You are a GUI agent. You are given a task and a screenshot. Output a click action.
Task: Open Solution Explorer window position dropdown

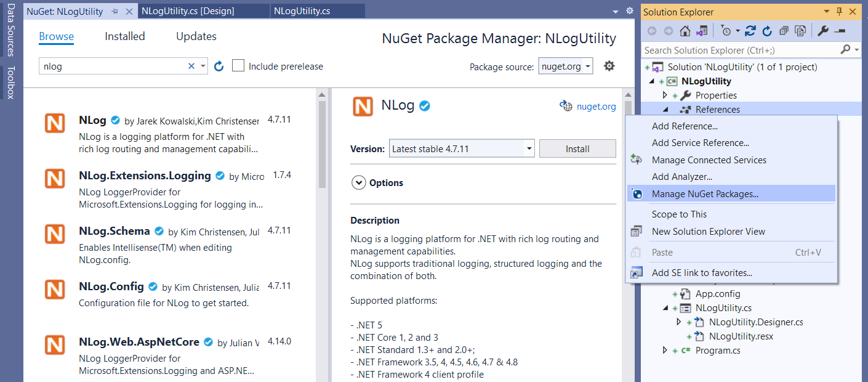pos(826,12)
